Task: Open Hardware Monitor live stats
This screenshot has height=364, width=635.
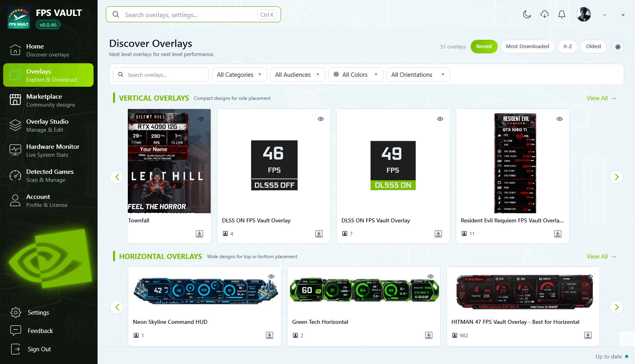Action: [x=49, y=150]
